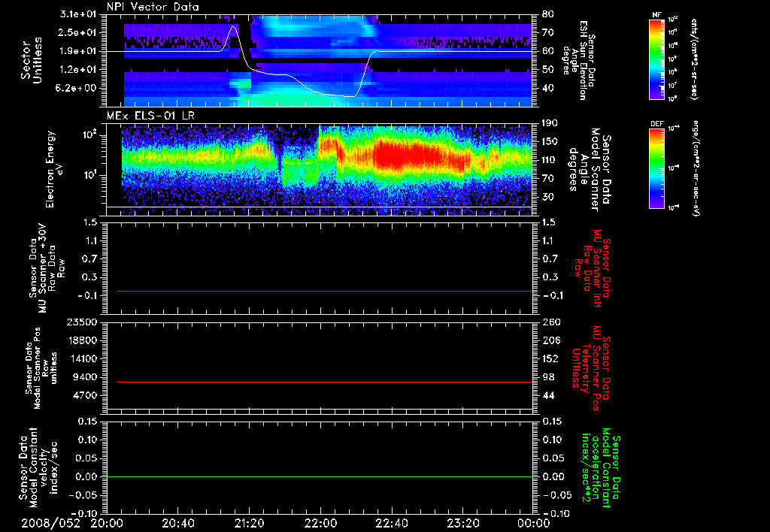The width and height of the screenshot is (770, 532).
Task: Click the 'NPI Vector Data' panel title
Action: 153,7
